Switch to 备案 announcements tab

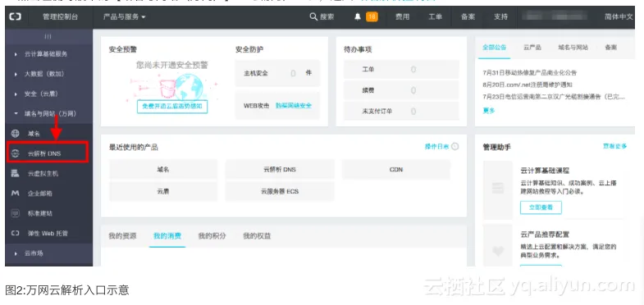tap(610, 48)
